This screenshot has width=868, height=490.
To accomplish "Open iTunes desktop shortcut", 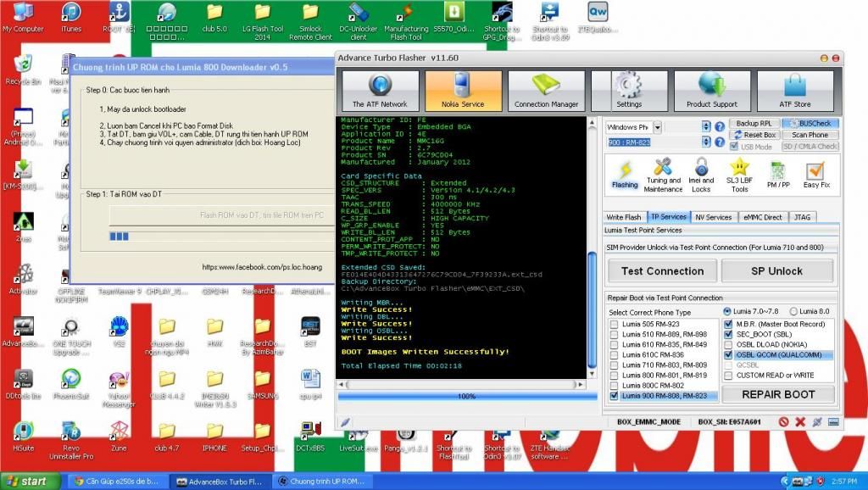I will click(x=71, y=17).
